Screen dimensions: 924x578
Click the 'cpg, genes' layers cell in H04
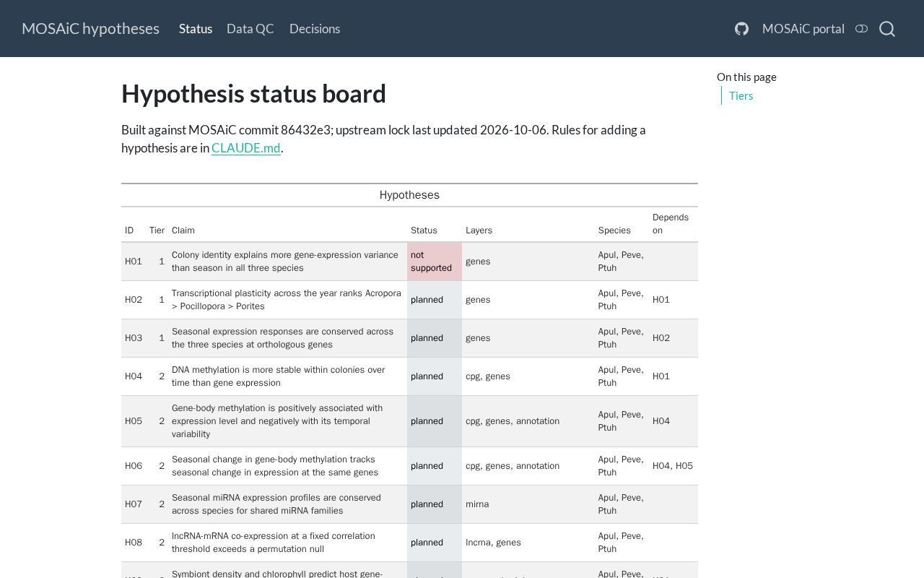[528, 376]
